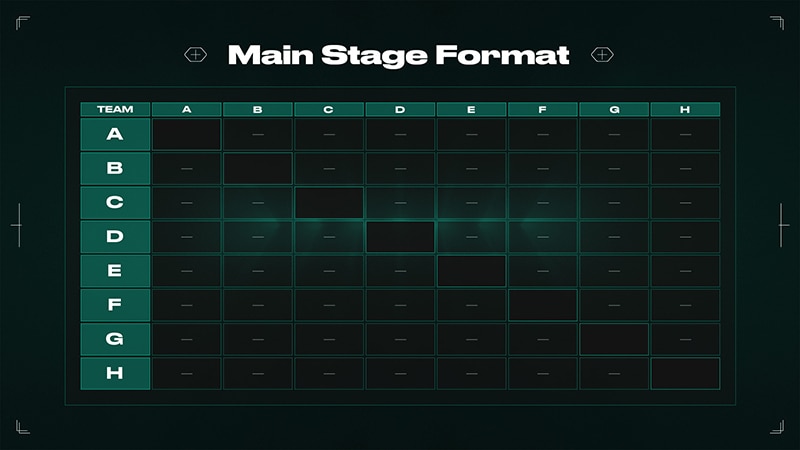The height and width of the screenshot is (450, 800).
Task: Click the bottom-right corner bracket
Action: (777, 427)
